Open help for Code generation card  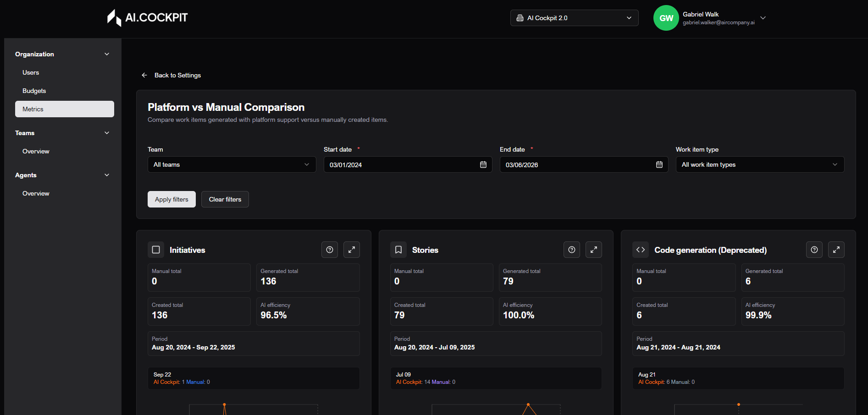[814, 250]
